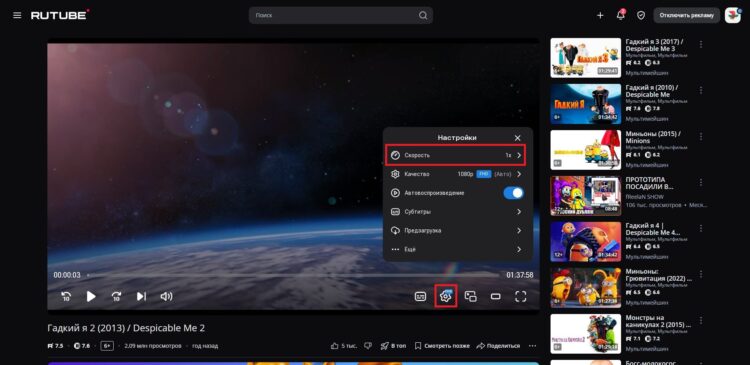This screenshot has width=750, height=365.
Task: Open options dots for Гадкий я (2010)
Action: coord(701,90)
